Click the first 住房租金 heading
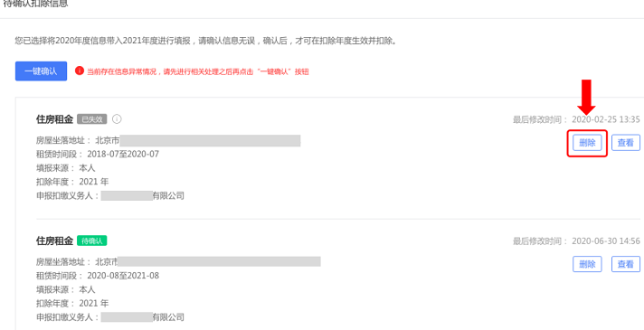The width and height of the screenshot is (644, 330). point(54,119)
